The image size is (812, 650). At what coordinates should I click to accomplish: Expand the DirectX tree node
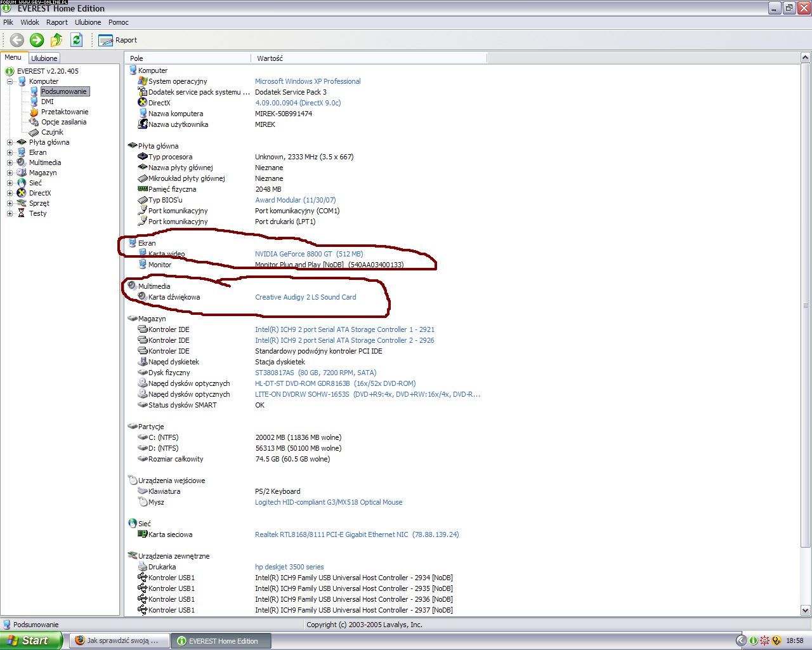tap(10, 193)
